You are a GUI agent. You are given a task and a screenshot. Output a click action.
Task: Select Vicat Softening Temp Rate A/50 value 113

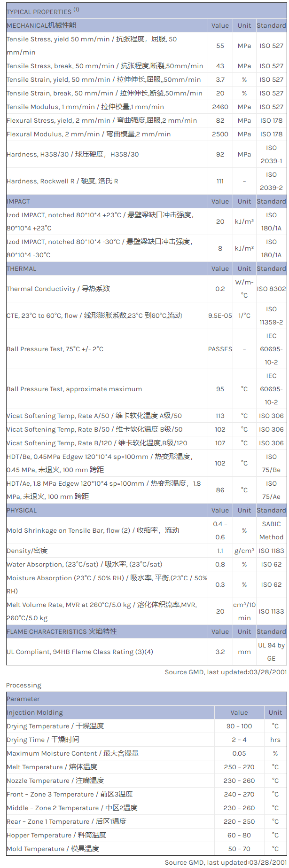220,416
